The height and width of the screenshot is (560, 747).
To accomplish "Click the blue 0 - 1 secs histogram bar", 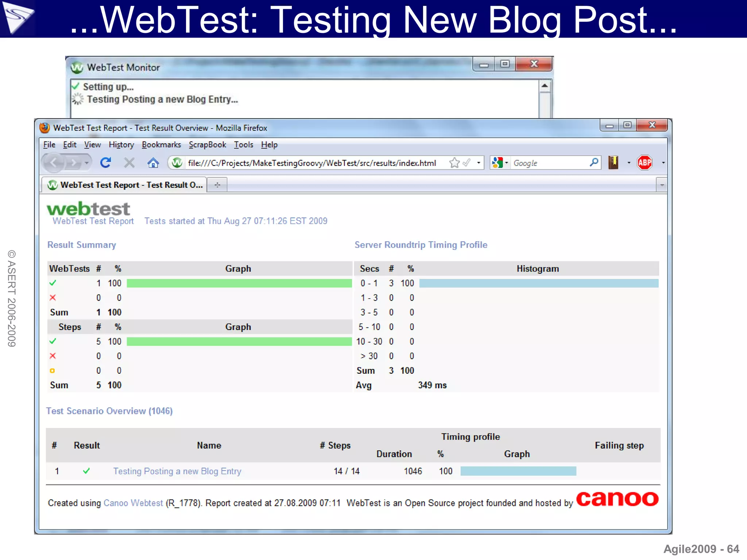I will (539, 283).
